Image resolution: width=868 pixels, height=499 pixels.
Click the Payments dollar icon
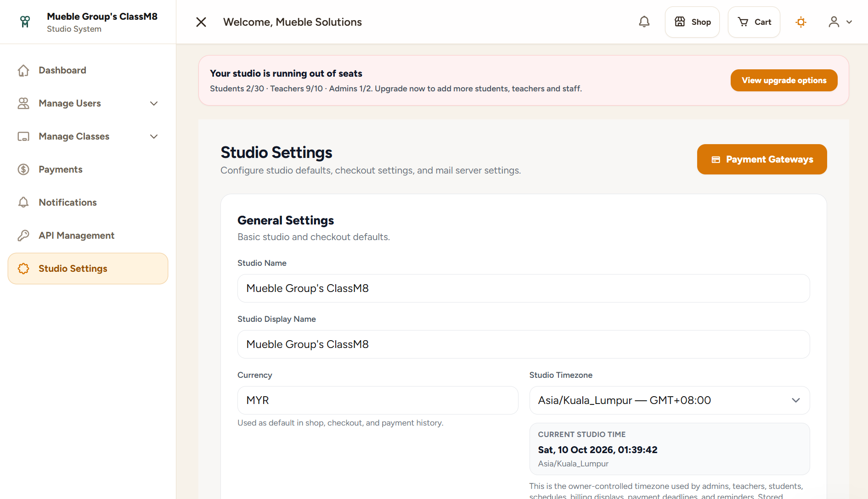[x=23, y=169]
